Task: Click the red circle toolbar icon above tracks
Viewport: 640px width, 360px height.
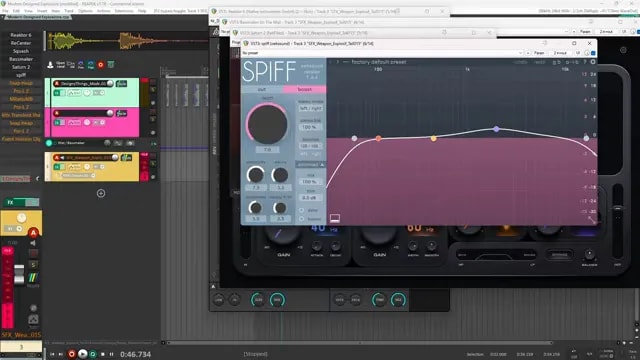Action: 100,64
